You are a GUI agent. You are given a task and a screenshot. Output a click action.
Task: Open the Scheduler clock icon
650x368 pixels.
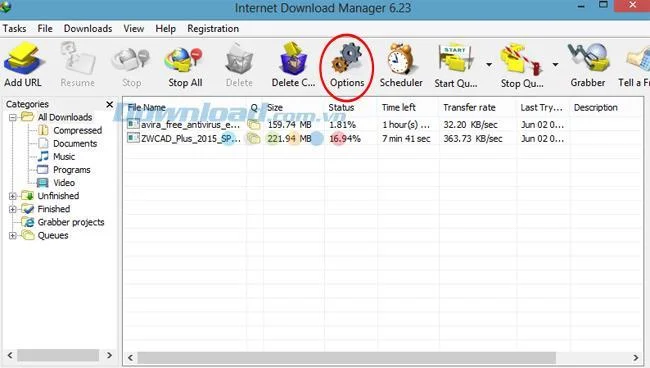(x=401, y=59)
